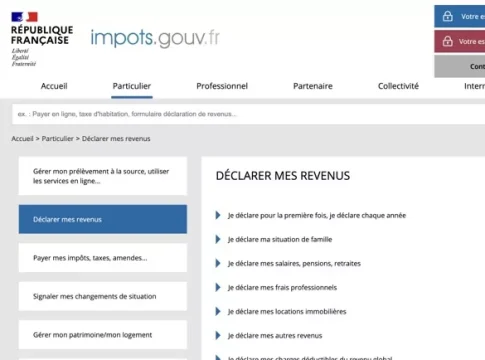Focus the search field 'Payer en ligne...'
The width and height of the screenshot is (485, 360).
(249, 114)
